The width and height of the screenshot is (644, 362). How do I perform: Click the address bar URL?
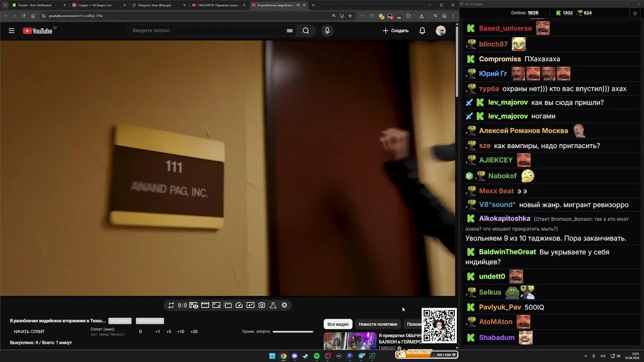coord(75,16)
